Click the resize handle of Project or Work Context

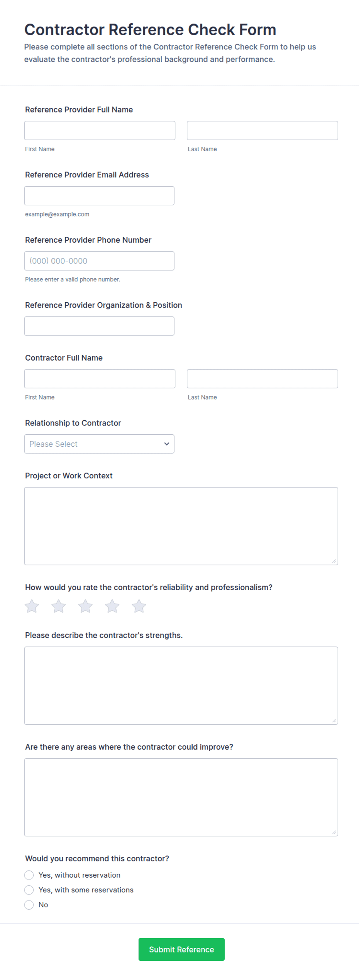[x=334, y=561]
